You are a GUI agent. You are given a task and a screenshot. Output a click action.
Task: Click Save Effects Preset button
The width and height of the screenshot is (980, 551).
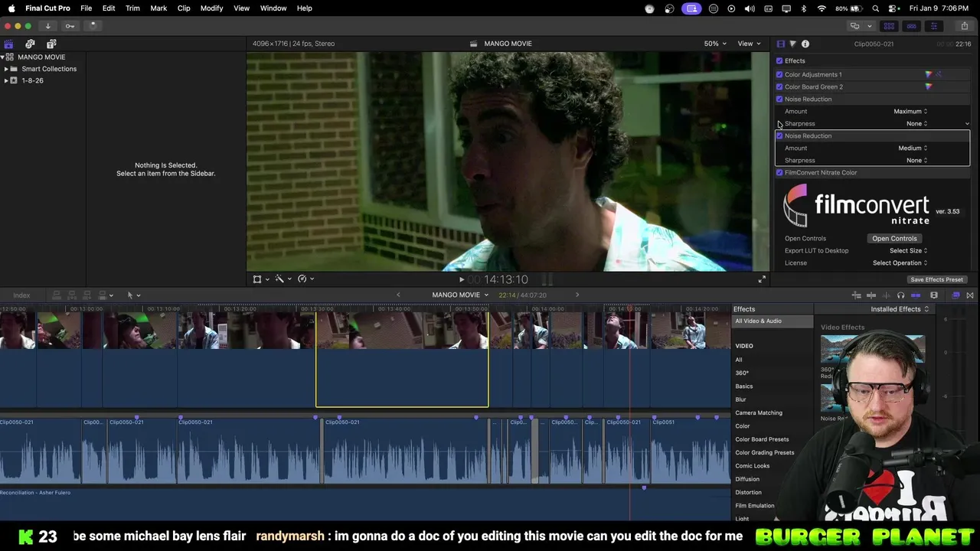[936, 279]
